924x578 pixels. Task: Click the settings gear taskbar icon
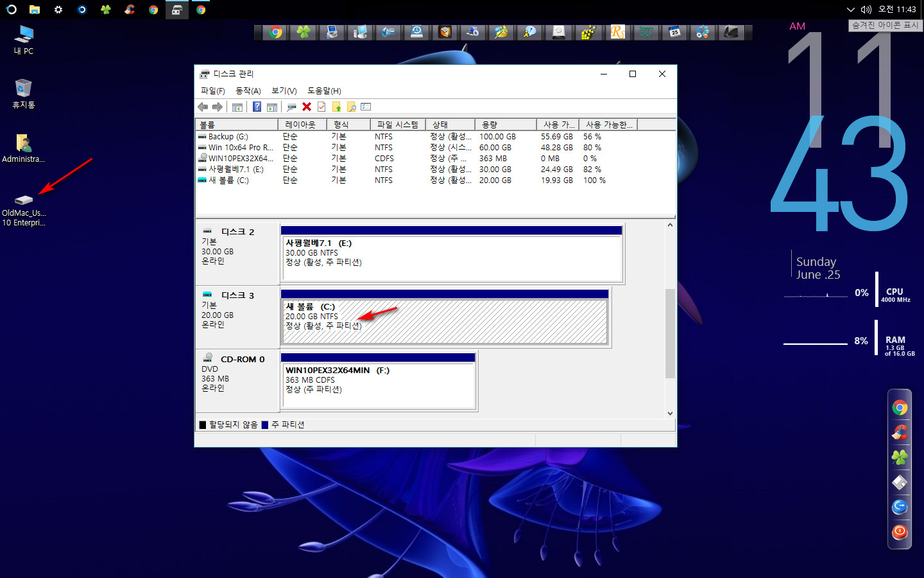point(58,10)
